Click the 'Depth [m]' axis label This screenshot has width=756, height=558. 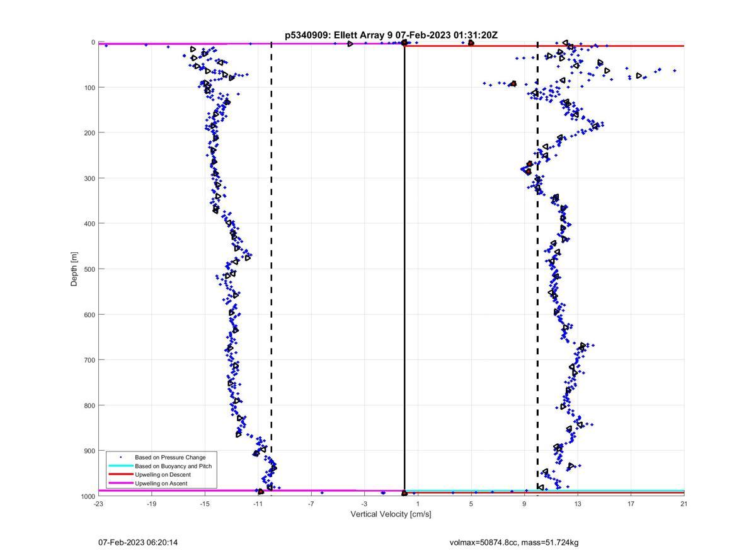[74, 269]
